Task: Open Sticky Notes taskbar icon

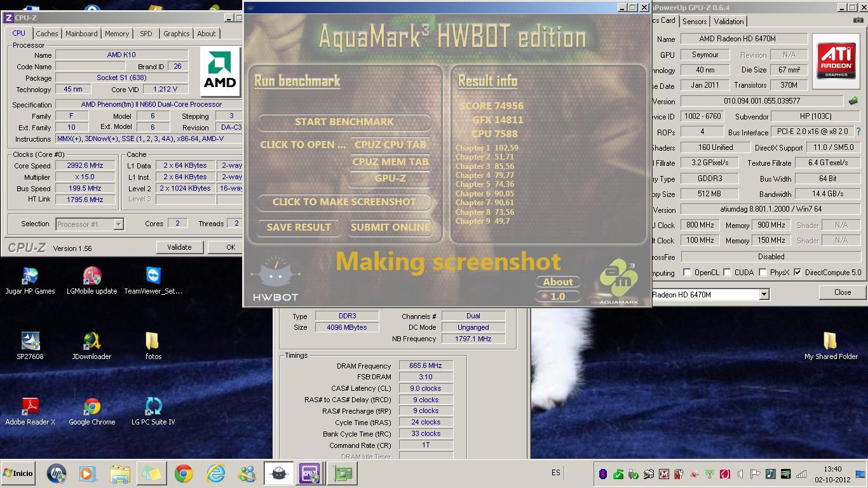Action: [x=152, y=473]
